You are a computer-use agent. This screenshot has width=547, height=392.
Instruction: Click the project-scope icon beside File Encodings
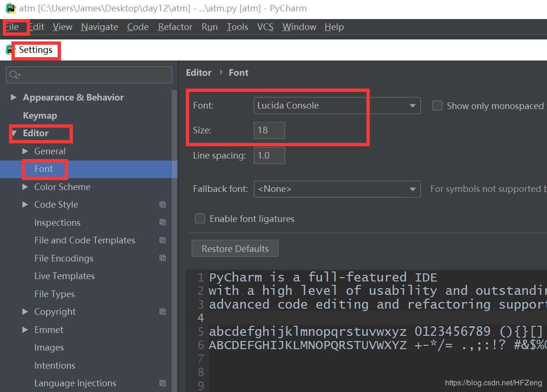point(162,258)
